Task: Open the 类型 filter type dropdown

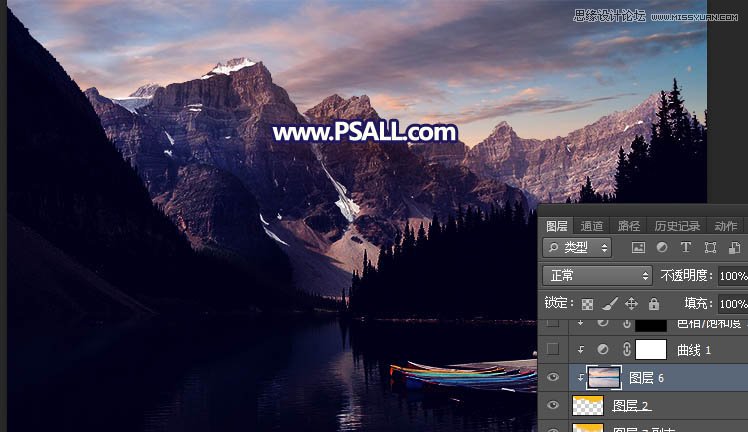Action: pos(577,247)
